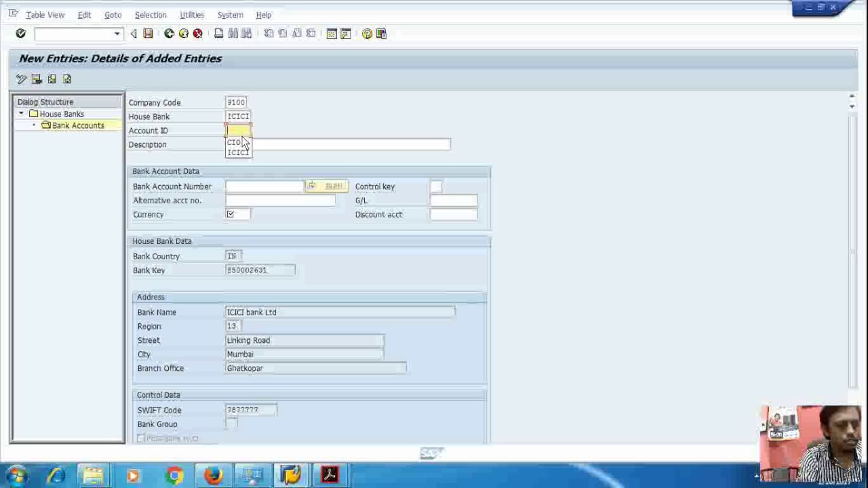Open Adobe Reader from taskbar
The width and height of the screenshot is (868, 488).
(330, 476)
